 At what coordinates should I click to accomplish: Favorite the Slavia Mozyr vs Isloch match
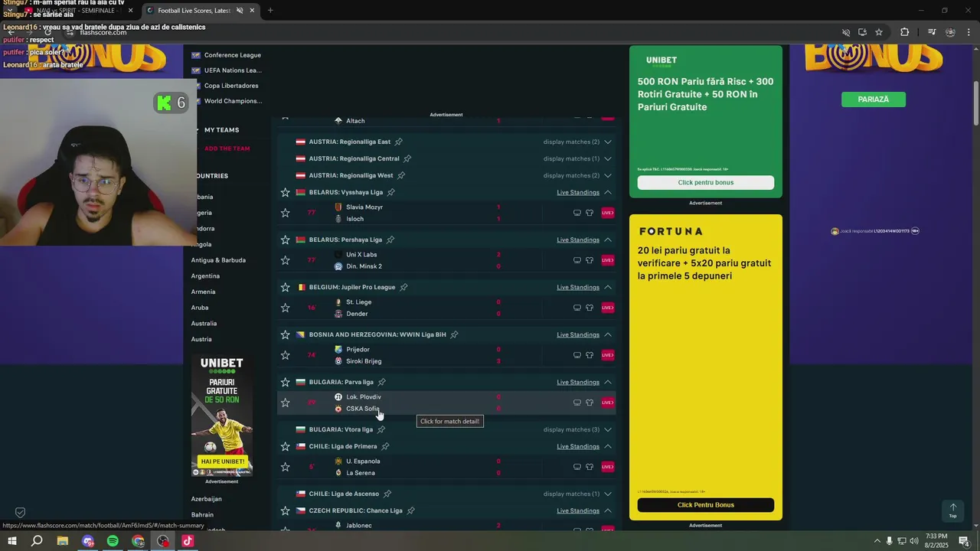coord(285,213)
